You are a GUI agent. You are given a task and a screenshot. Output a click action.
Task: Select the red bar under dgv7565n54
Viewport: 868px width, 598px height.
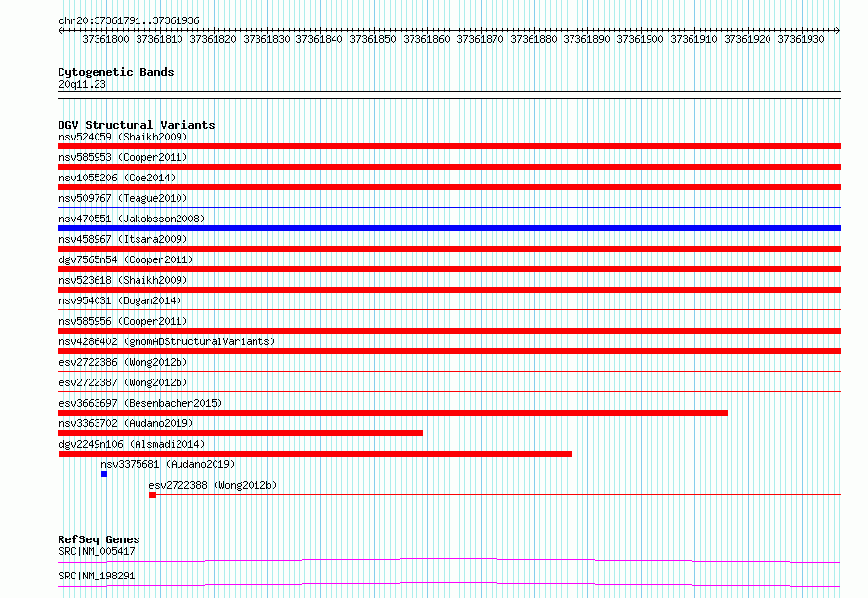[x=449, y=269]
